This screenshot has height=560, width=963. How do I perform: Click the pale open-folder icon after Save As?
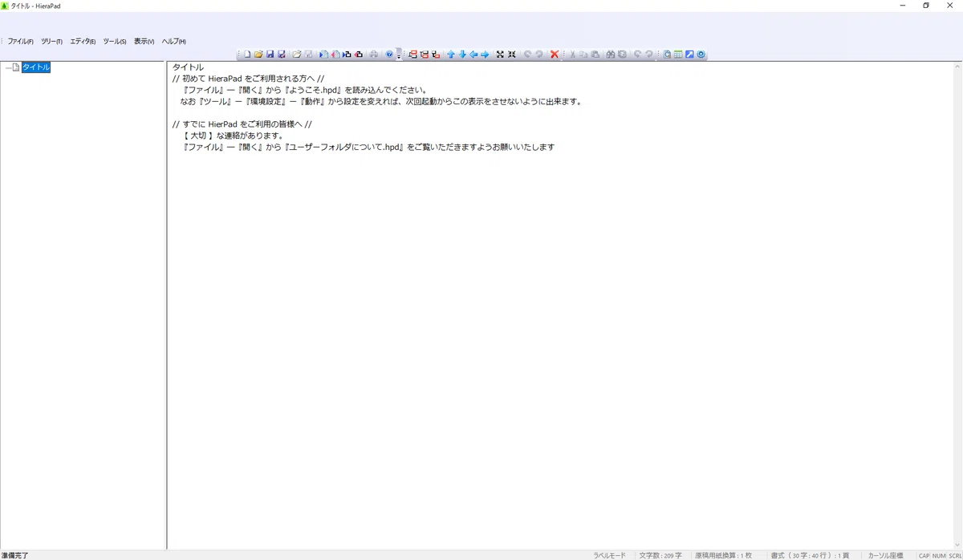pyautogui.click(x=297, y=55)
